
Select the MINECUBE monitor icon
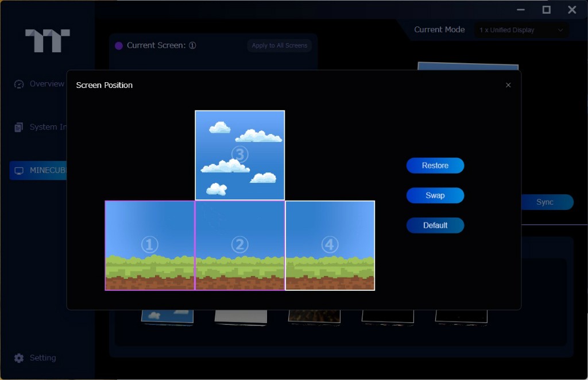pyautogui.click(x=19, y=171)
